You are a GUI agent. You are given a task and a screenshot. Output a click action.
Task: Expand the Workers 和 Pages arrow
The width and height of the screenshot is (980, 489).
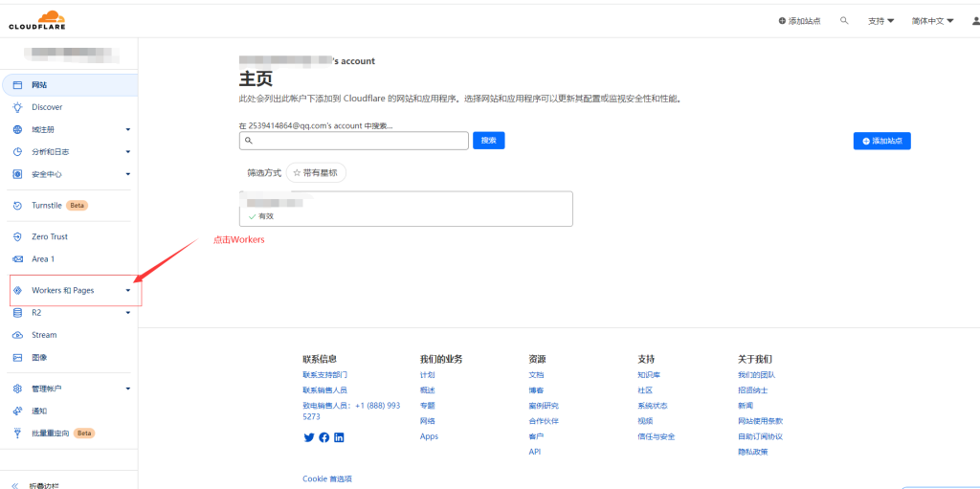point(128,291)
